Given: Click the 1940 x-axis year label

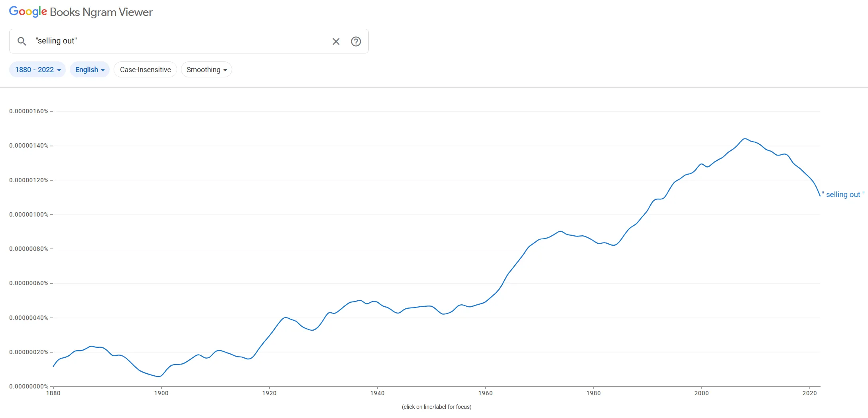Looking at the screenshot, I should 377,393.
